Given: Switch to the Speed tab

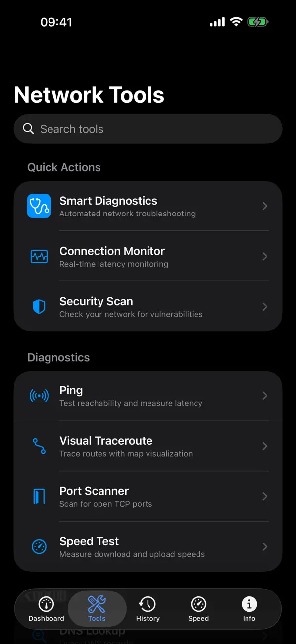Looking at the screenshot, I should (x=198, y=609).
